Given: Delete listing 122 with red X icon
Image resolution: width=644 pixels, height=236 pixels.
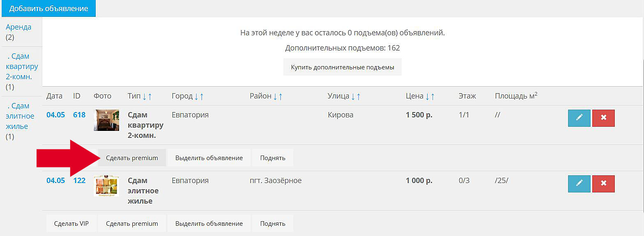Looking at the screenshot, I should click(603, 184).
